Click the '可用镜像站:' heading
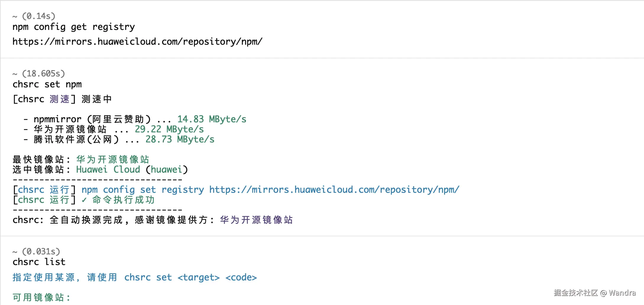The height and width of the screenshot is (305, 644). click(x=41, y=297)
